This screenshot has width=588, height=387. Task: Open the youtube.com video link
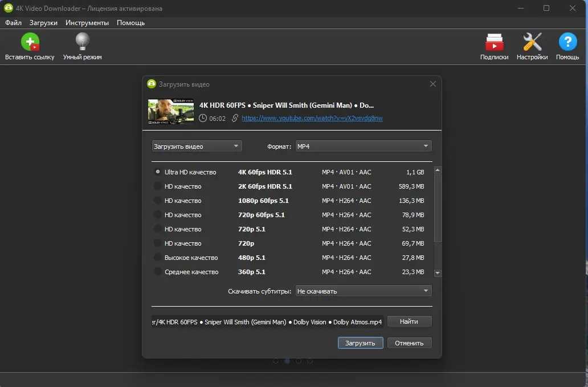point(312,118)
